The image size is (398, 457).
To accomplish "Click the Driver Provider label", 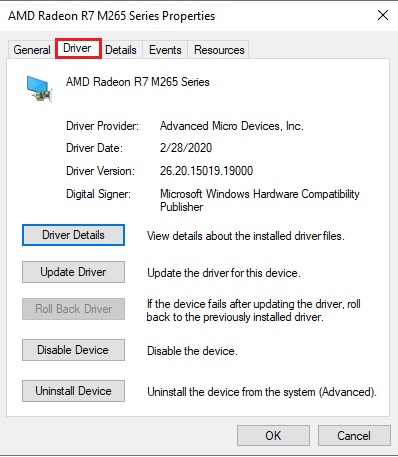I will (102, 126).
